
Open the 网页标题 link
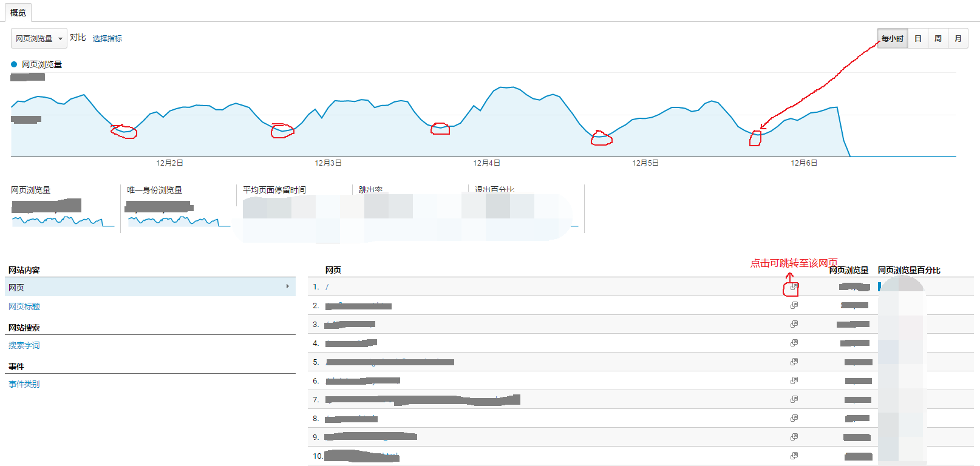pyautogui.click(x=24, y=306)
